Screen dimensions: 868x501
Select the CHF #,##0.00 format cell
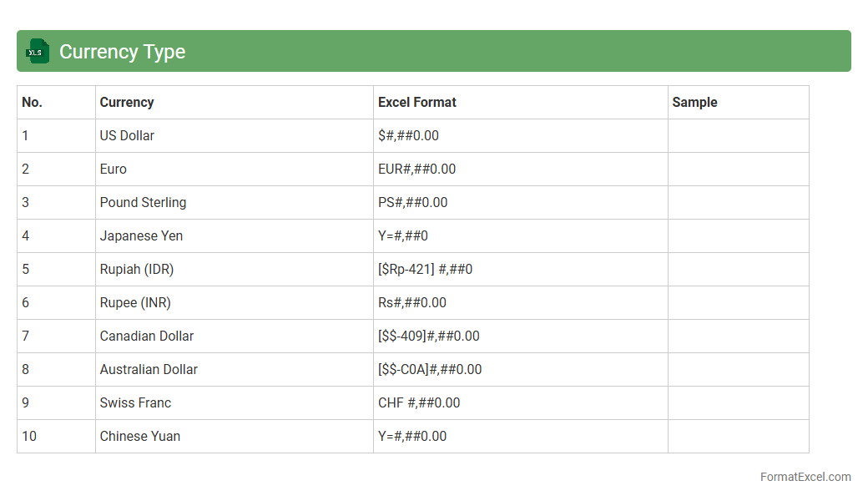coord(419,402)
